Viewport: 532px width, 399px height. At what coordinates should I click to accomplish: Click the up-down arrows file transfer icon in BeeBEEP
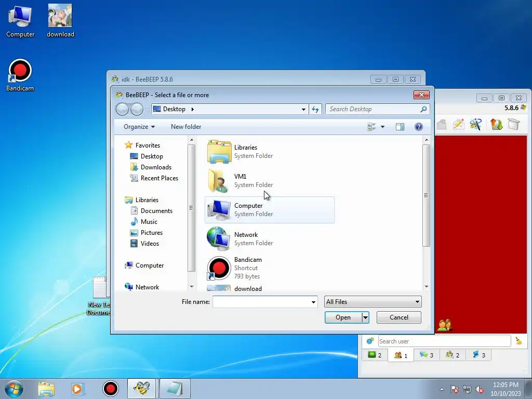[496, 124]
